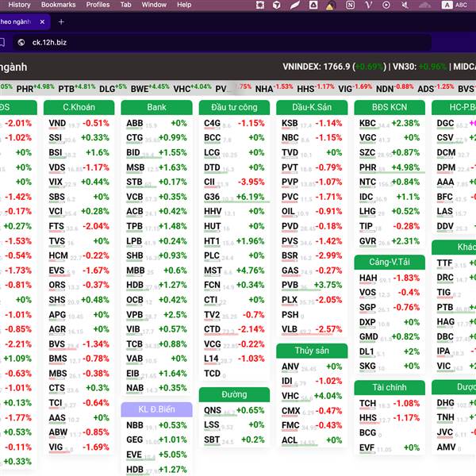Click the Bank sector header

(156, 107)
